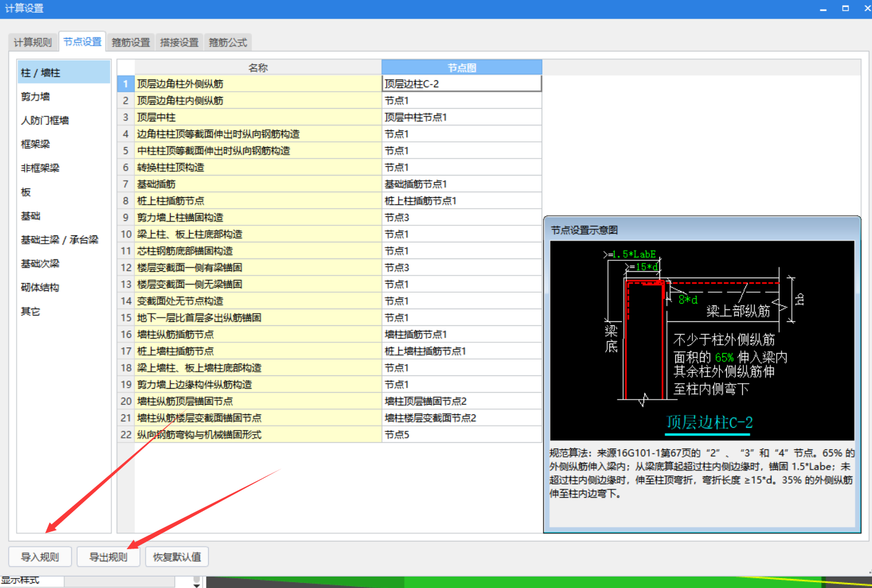Select row 中柱柱顶等截面伸出时纵向钢筋构造
Viewport: 872px width, 588px height.
click(258, 151)
